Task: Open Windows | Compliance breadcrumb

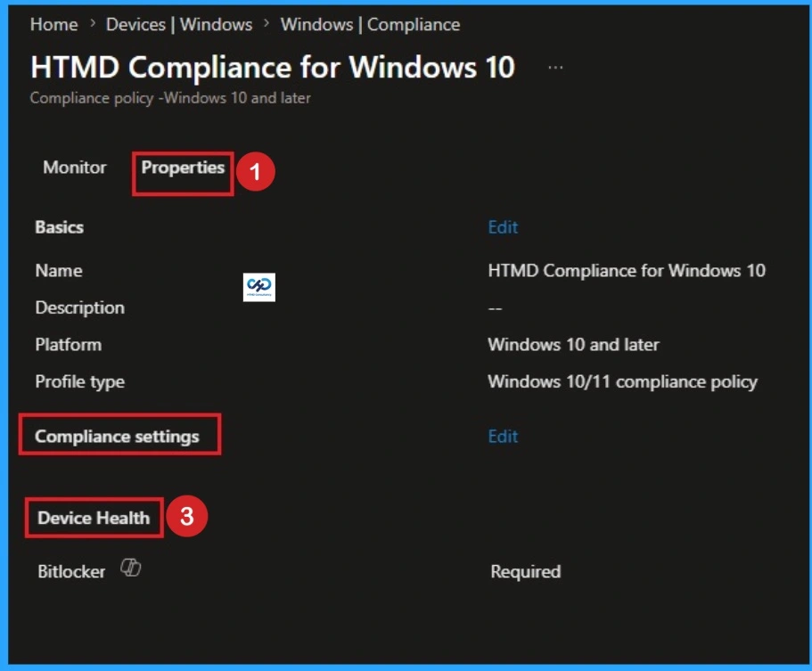Action: (x=370, y=24)
